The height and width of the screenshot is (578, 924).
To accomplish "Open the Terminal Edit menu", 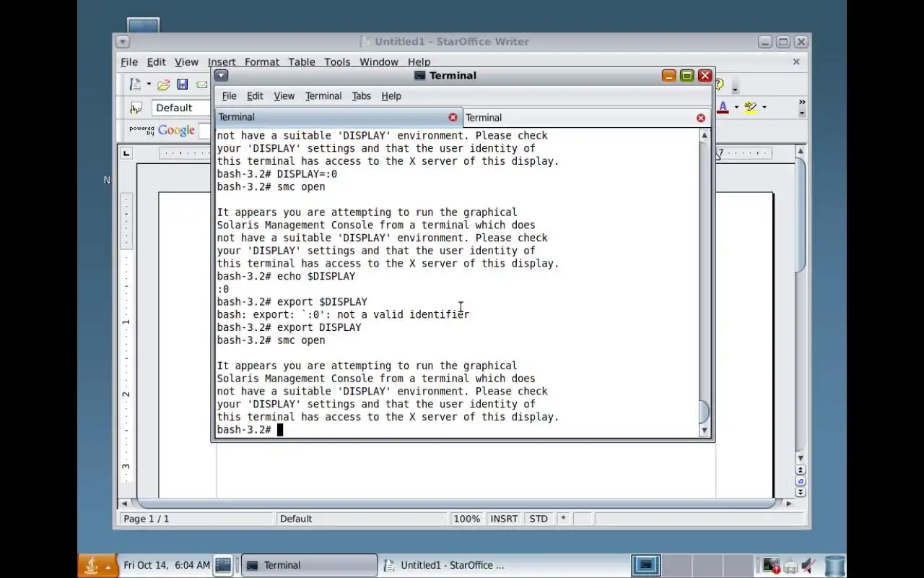I will (255, 96).
